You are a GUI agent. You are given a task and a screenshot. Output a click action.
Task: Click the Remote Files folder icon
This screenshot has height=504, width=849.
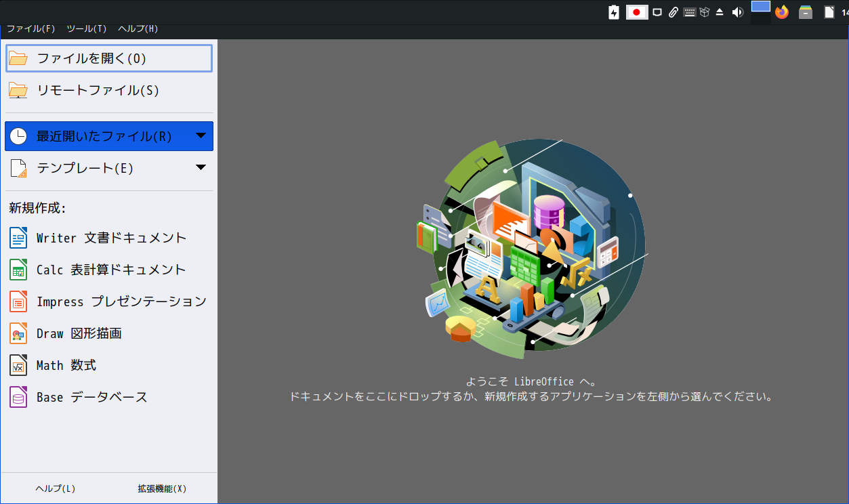click(x=18, y=90)
